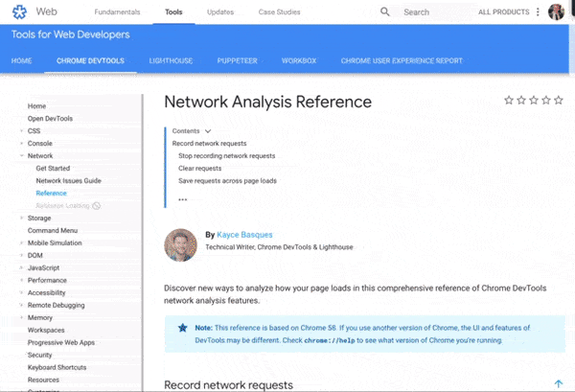Collapse the Network sidebar section

click(21, 155)
